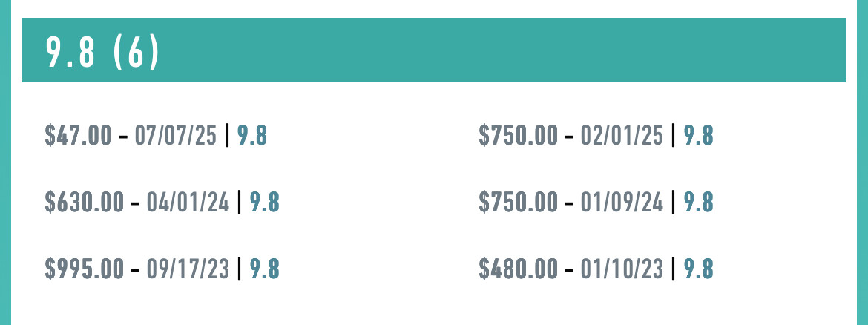The width and height of the screenshot is (868, 325).
Task: Click the 04/01/24 sale date
Action: (188, 202)
